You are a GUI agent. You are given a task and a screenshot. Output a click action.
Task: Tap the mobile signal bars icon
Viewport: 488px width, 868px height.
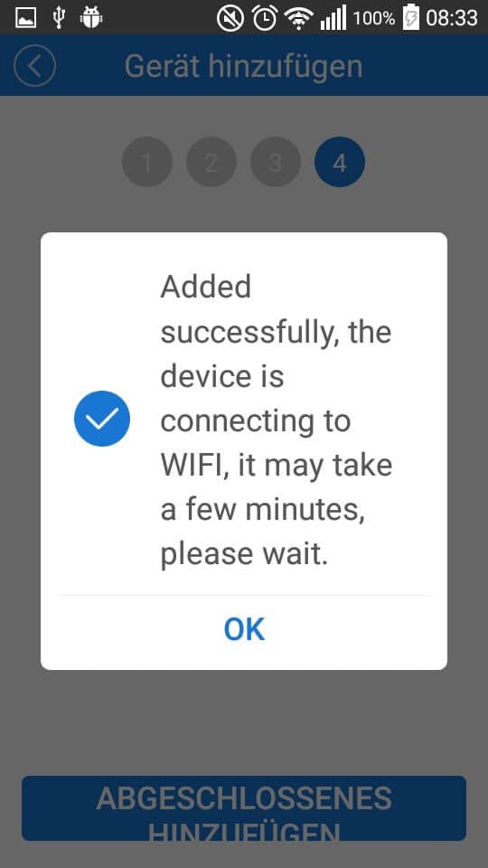point(333,18)
